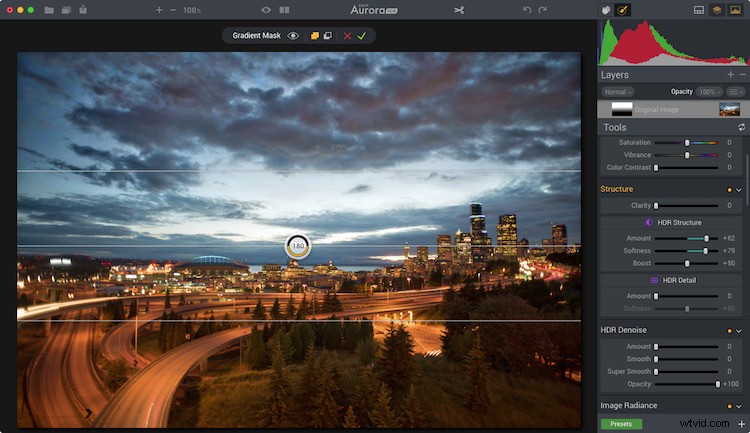Open the Opacity 100% dropdown
Image resolution: width=750 pixels, height=433 pixels.
coord(709,92)
